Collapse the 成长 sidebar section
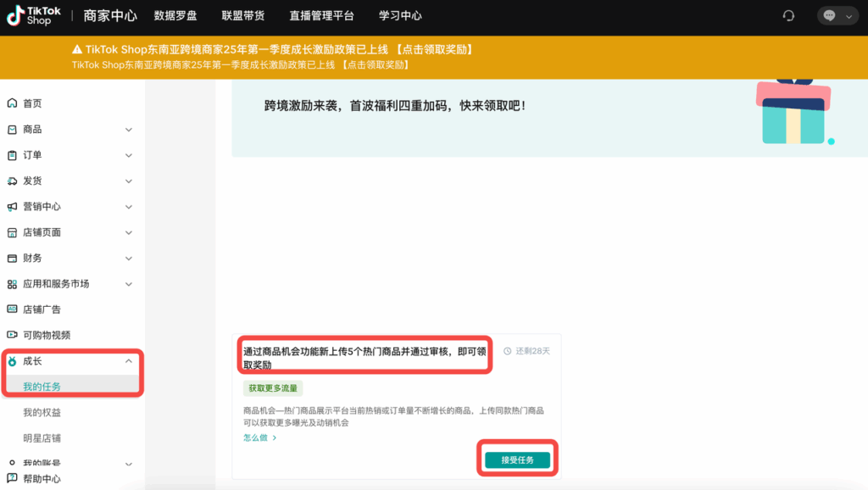868x490 pixels. [x=130, y=360]
